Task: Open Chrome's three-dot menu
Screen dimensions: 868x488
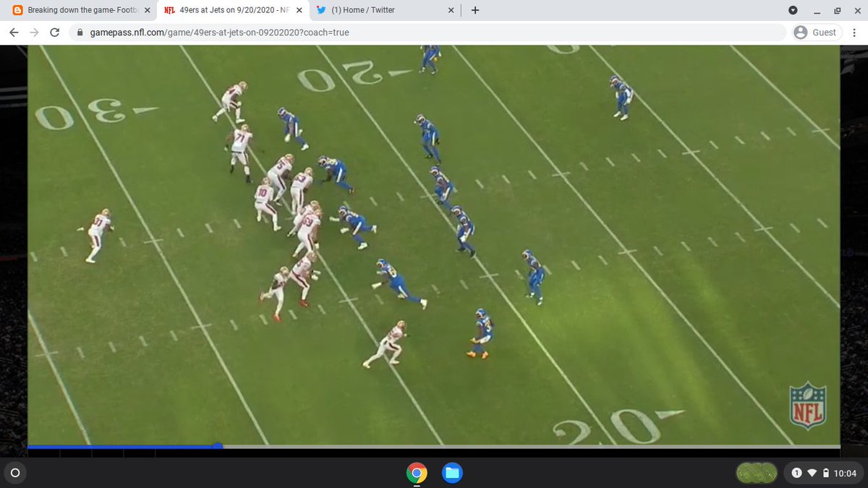Action: [854, 33]
